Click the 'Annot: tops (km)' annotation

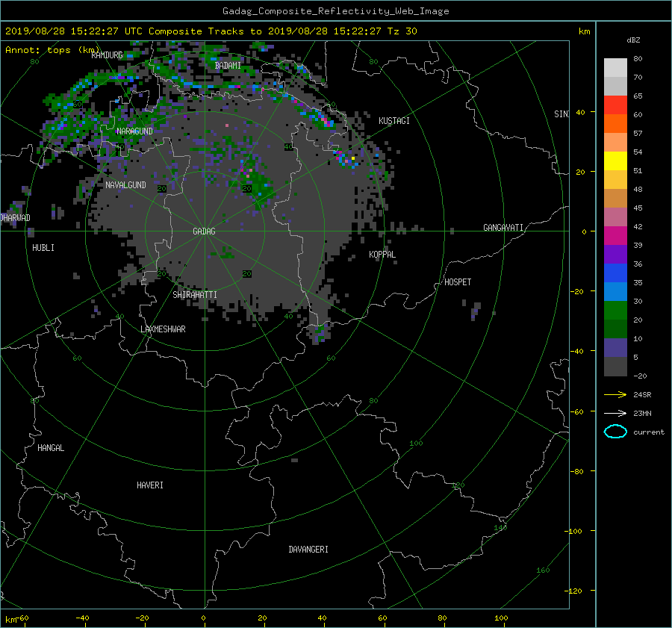coord(52,50)
